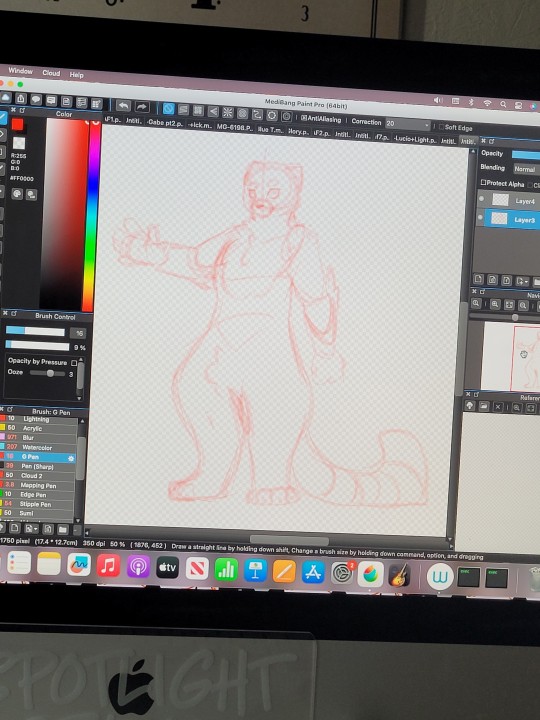This screenshot has height=720, width=540.
Task: Open the add special layer dropdown button
Action: pyautogui.click(x=523, y=281)
